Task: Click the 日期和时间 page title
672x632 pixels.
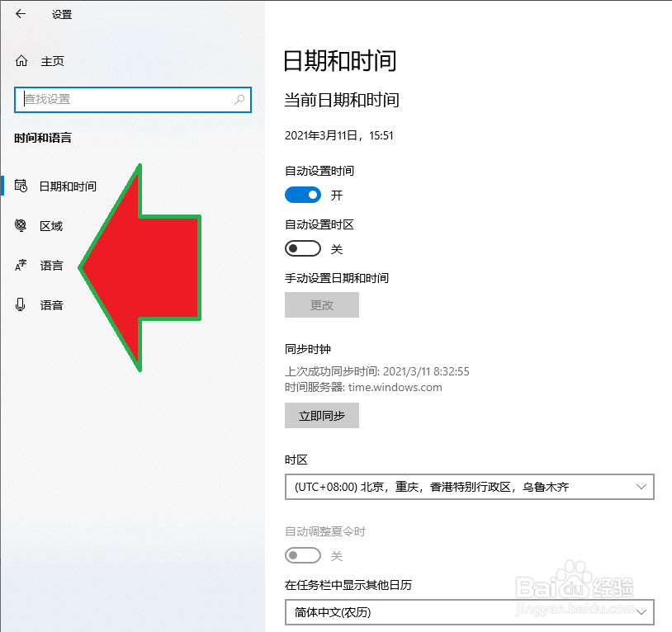Action: pyautogui.click(x=340, y=61)
